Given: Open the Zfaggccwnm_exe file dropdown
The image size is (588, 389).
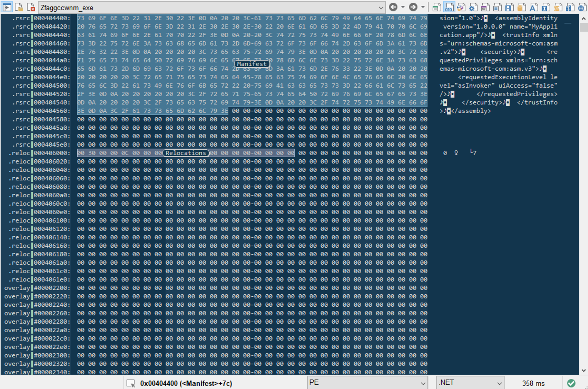Looking at the screenshot, I should (380, 8).
